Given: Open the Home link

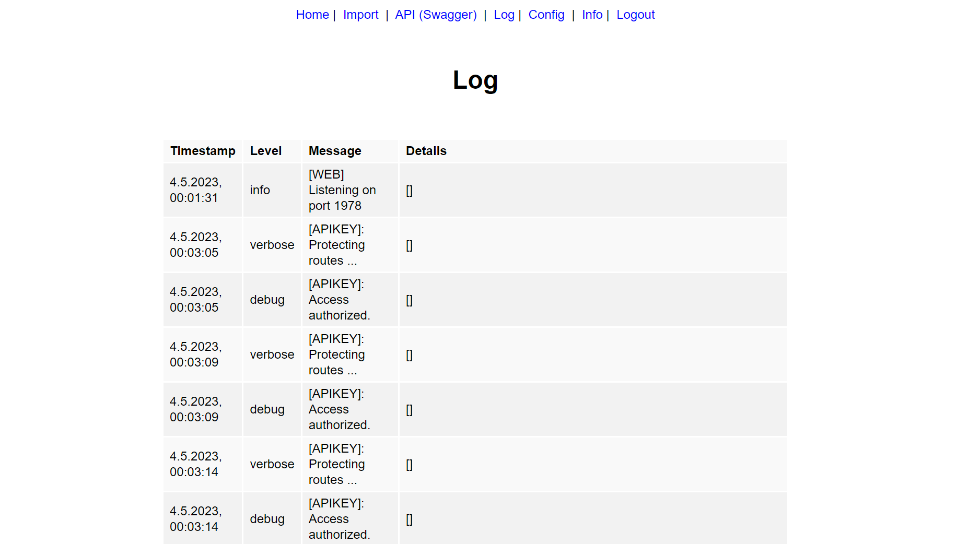Looking at the screenshot, I should tap(312, 15).
